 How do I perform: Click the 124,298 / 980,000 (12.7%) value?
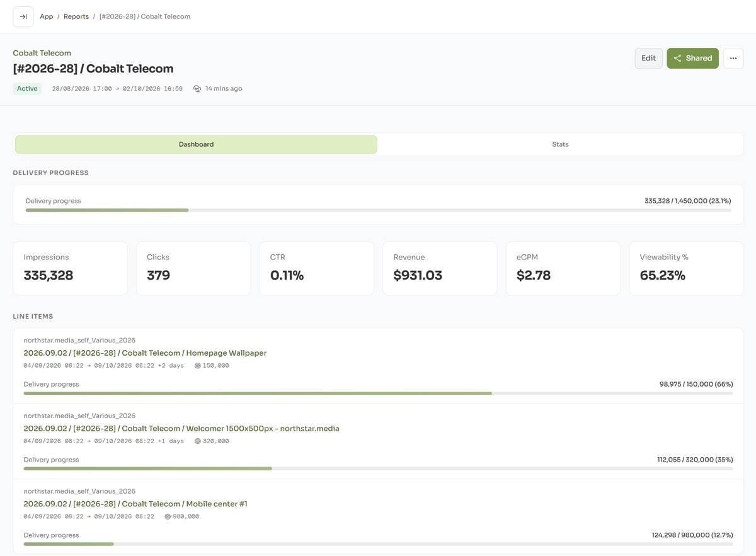click(x=692, y=535)
